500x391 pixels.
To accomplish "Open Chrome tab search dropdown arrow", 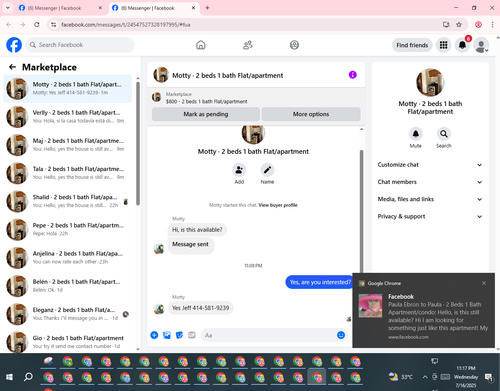I will tap(7, 8).
